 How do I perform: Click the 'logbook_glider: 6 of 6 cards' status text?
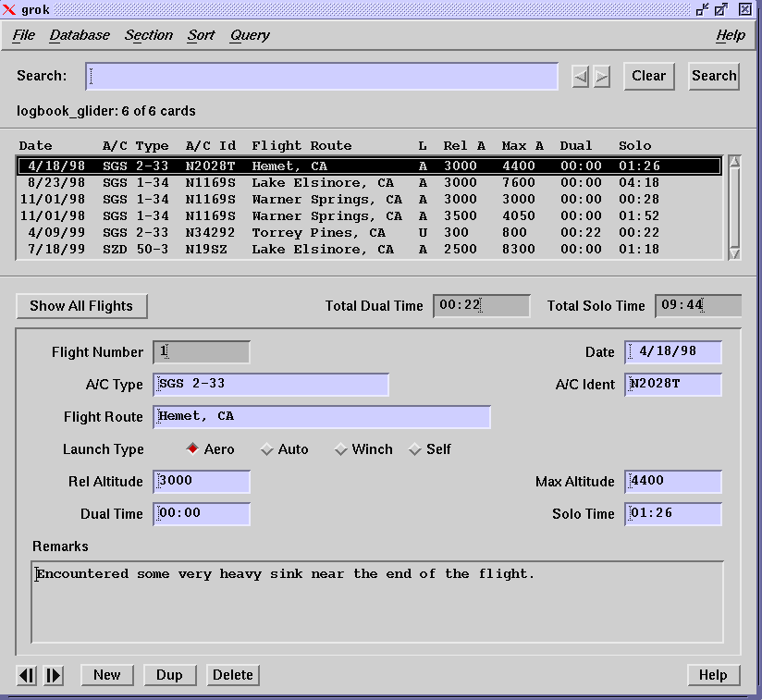(106, 111)
